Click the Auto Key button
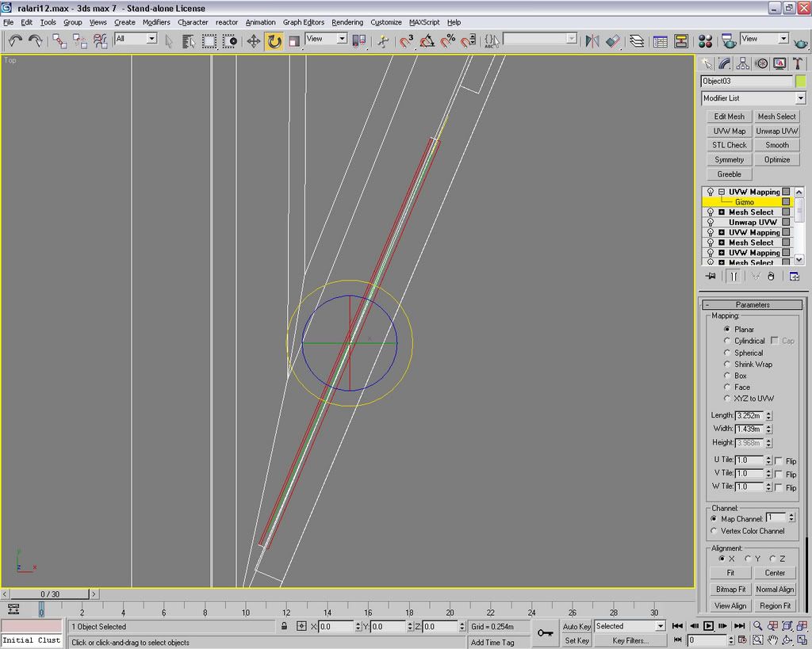 (576, 626)
